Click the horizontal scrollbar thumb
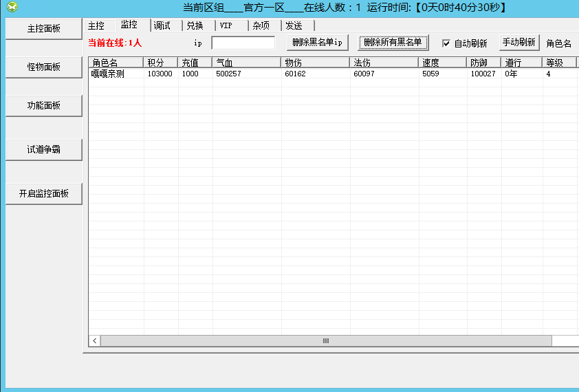The width and height of the screenshot is (579, 392). (326, 340)
